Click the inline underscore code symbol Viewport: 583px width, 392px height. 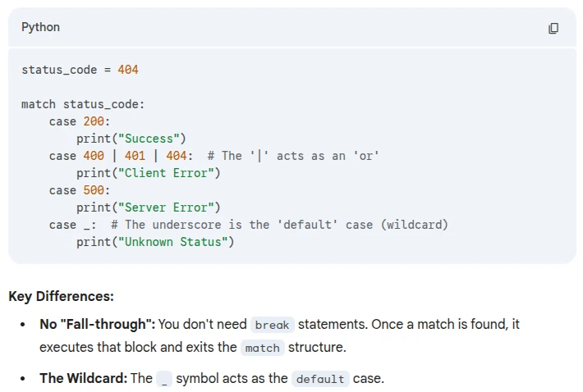click(x=164, y=379)
